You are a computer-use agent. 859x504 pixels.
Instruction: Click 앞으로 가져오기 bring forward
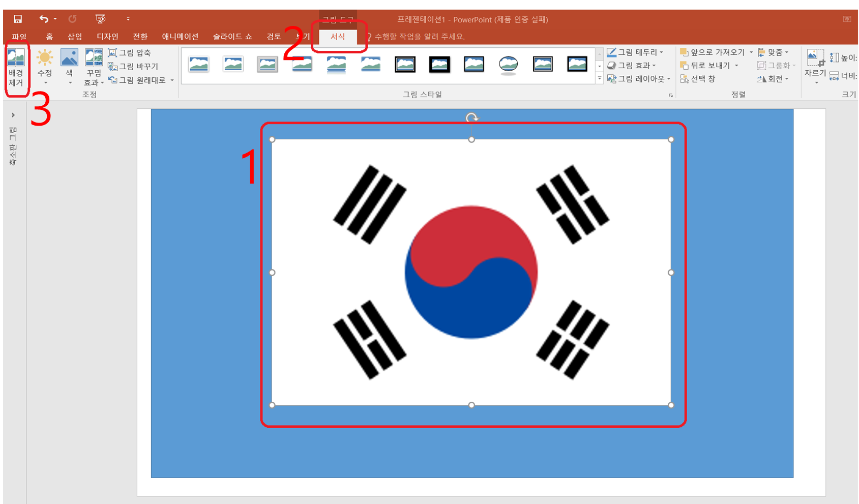(x=713, y=52)
